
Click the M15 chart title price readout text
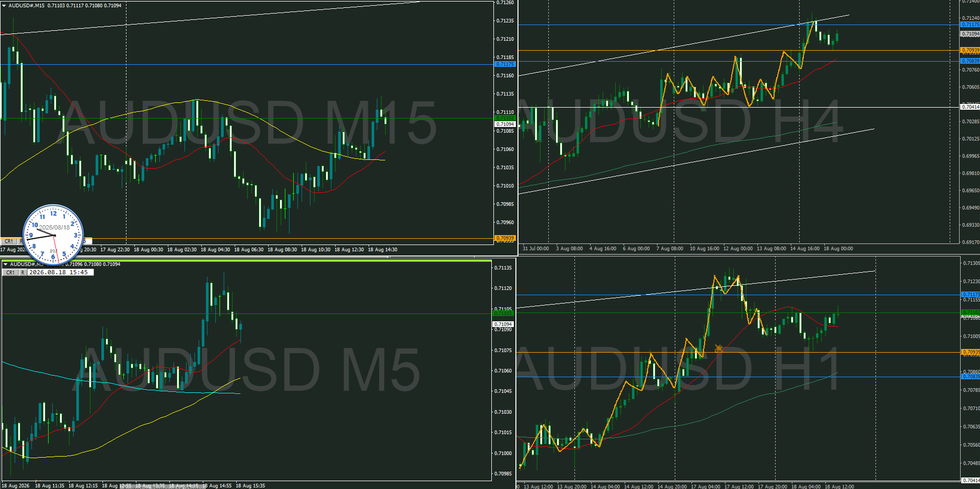pos(84,6)
